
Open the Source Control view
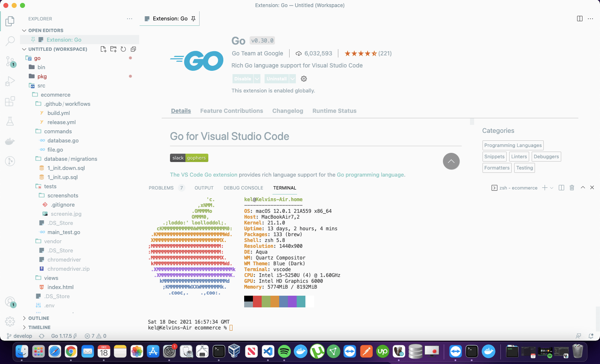pyautogui.click(x=10, y=61)
